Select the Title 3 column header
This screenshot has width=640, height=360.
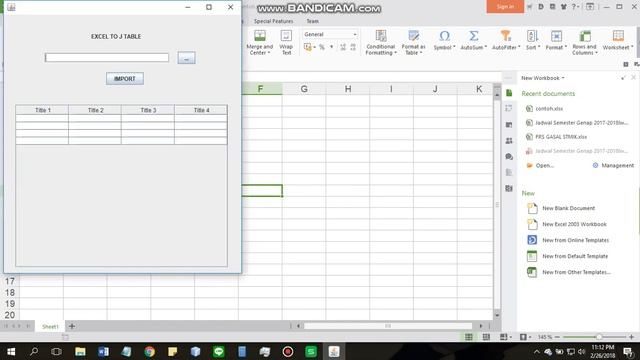click(x=148, y=110)
